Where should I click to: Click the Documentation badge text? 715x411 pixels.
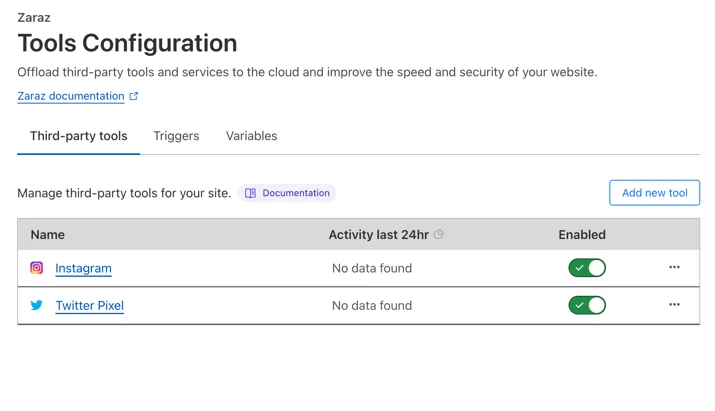tap(296, 193)
